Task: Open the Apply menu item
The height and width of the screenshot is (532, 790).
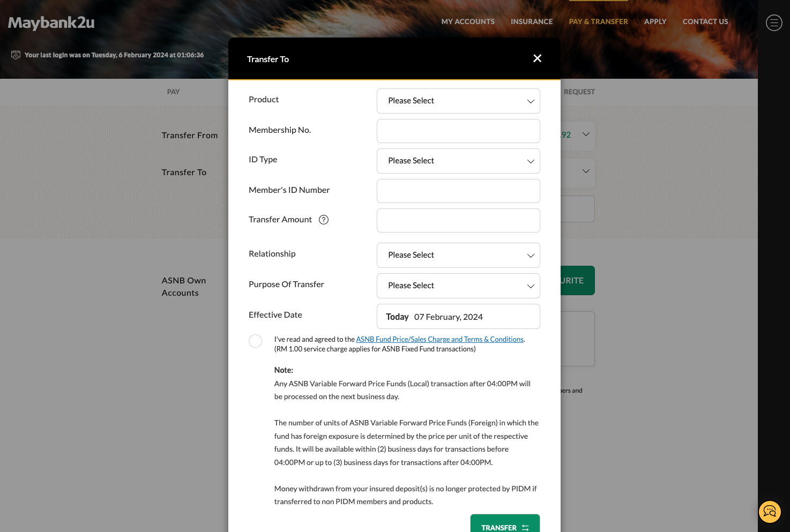Action: pos(655,21)
